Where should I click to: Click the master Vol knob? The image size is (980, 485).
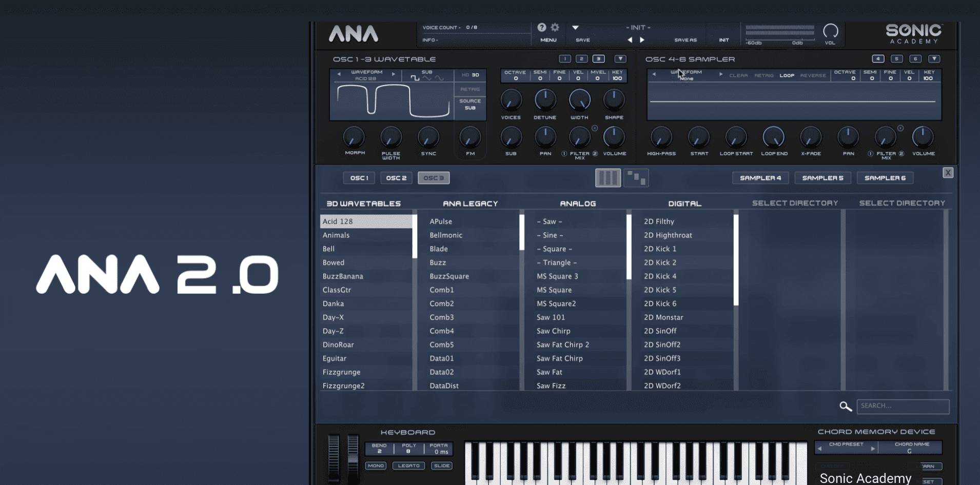click(830, 31)
